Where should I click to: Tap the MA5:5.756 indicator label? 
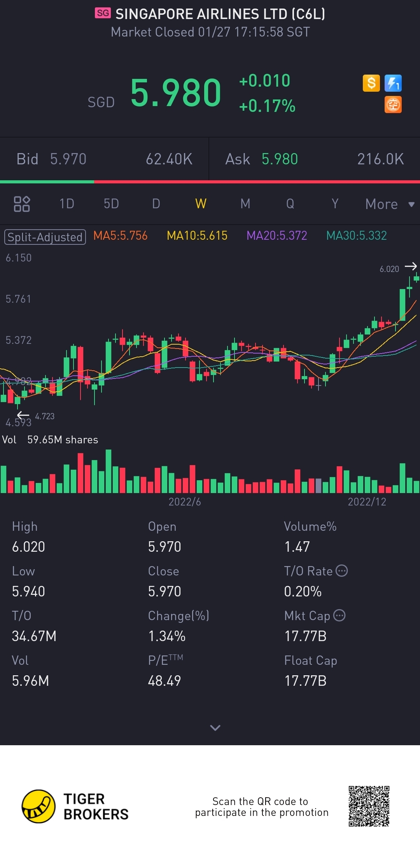point(121,235)
